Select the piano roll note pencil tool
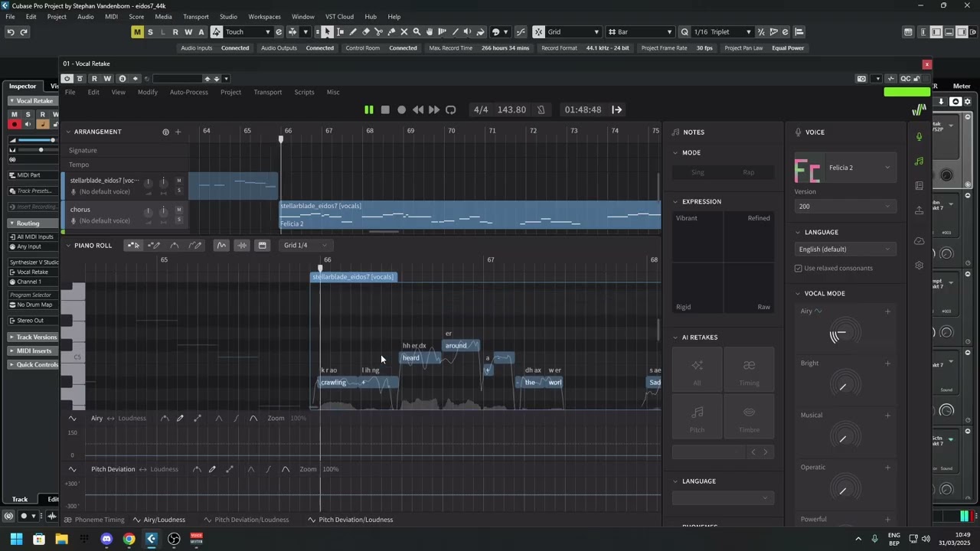Screen dimensions: 980x551 pyautogui.click(x=154, y=246)
